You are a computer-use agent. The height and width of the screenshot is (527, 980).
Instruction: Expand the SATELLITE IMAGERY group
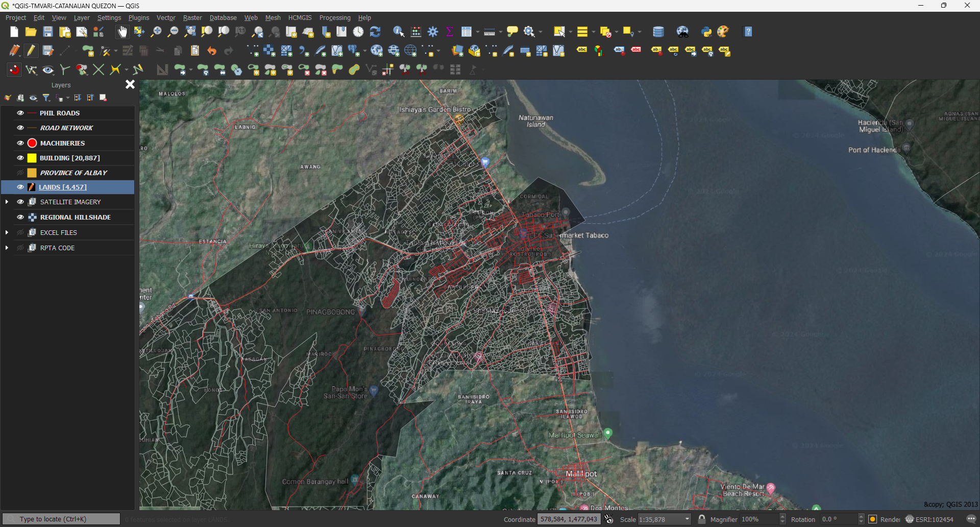point(7,202)
